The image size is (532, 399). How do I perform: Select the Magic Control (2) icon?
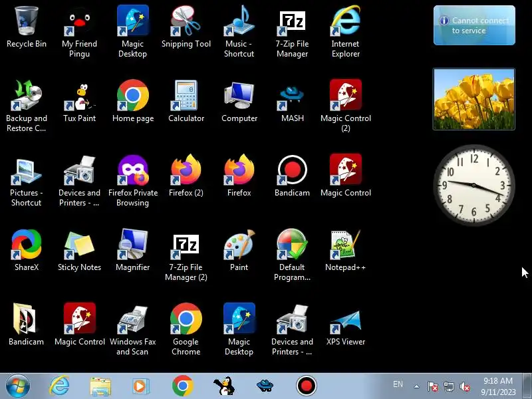(345, 106)
